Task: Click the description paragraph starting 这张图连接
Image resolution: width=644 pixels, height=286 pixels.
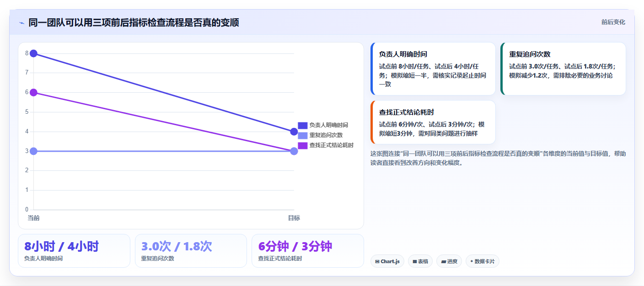Action: click(x=498, y=158)
